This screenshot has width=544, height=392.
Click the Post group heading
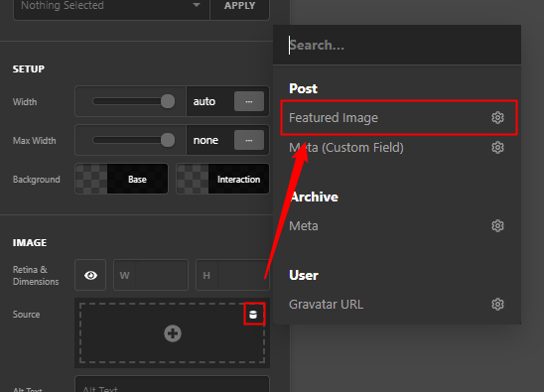(x=303, y=88)
